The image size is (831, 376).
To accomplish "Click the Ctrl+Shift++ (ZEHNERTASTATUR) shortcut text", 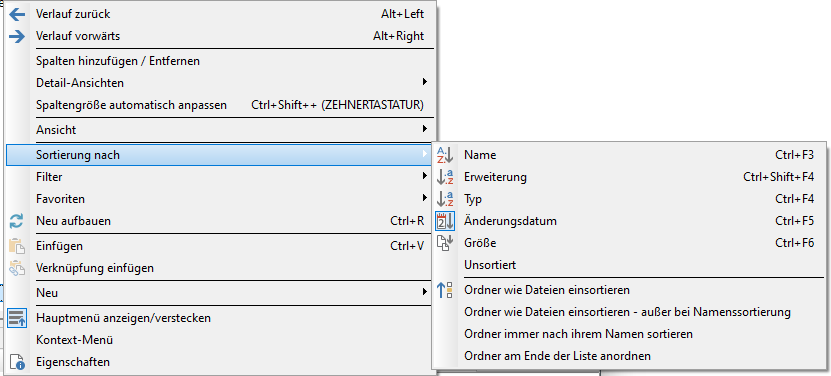I will click(x=338, y=105).
